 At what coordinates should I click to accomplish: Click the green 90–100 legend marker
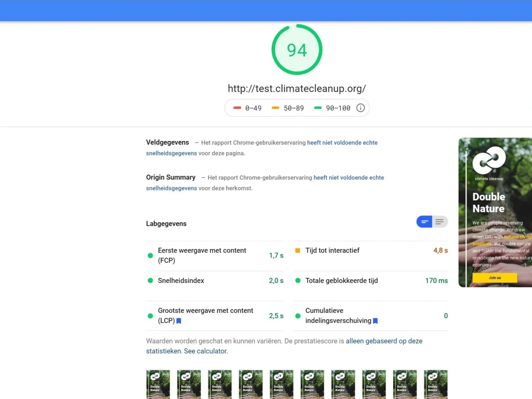click(x=318, y=108)
